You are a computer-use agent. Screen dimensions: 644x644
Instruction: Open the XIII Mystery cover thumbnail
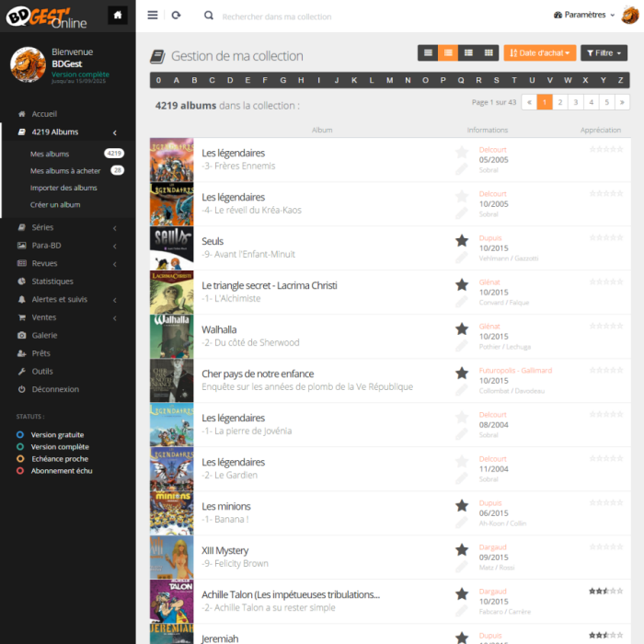[172, 558]
